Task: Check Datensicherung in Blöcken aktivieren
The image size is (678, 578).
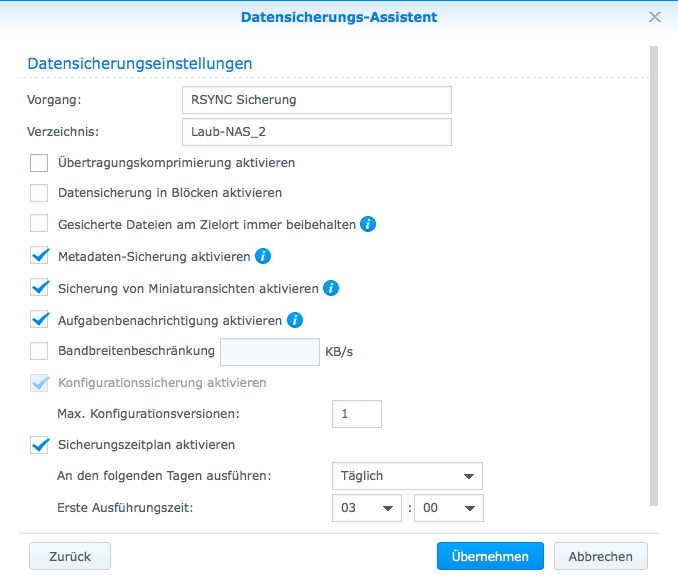Action: [39, 193]
